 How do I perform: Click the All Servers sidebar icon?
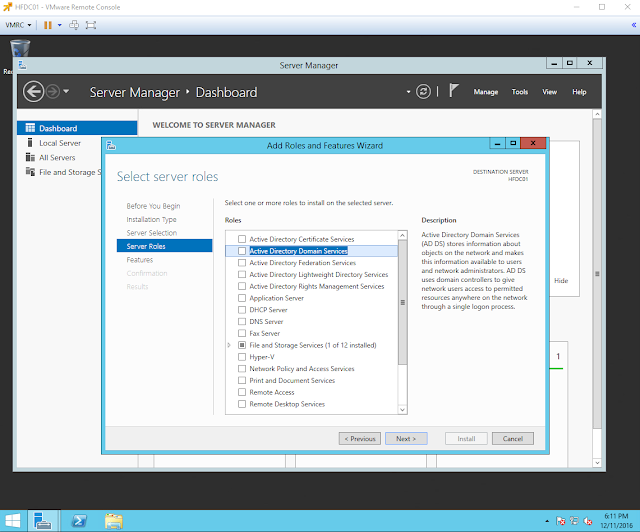pos(30,157)
